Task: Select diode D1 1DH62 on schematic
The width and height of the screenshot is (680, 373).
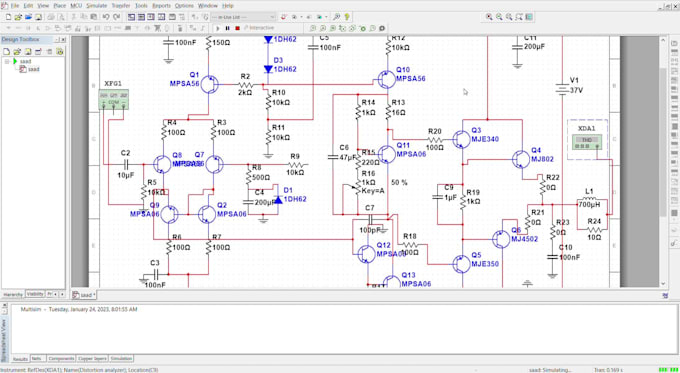Action: click(x=278, y=200)
